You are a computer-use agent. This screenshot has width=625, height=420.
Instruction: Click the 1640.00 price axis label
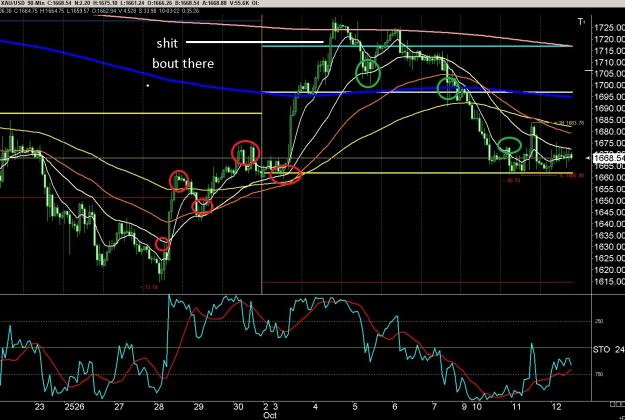609,224
